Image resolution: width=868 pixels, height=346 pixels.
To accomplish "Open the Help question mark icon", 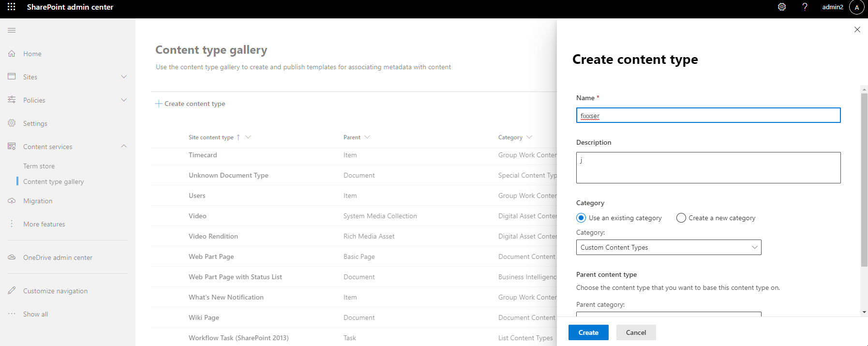I will coord(805,7).
